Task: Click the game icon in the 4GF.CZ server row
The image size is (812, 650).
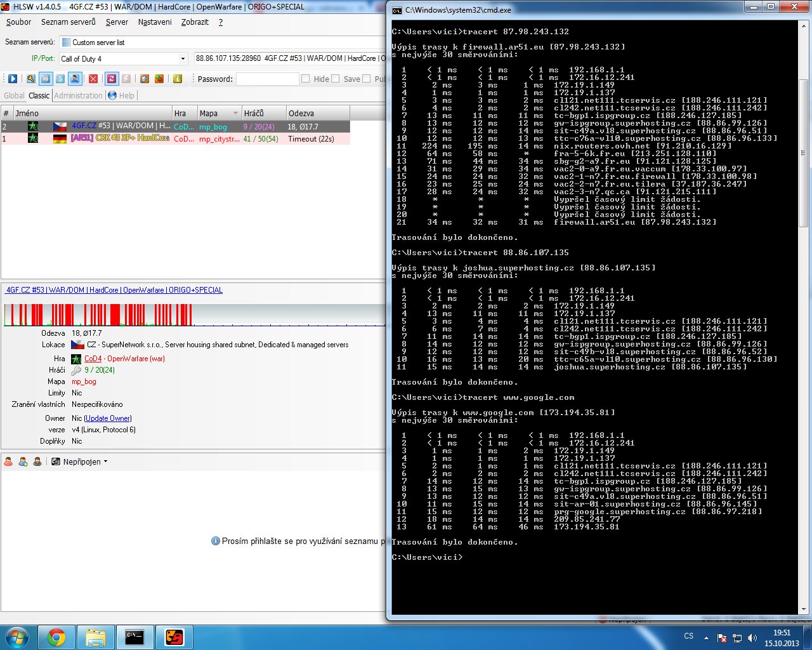Action: (33, 126)
